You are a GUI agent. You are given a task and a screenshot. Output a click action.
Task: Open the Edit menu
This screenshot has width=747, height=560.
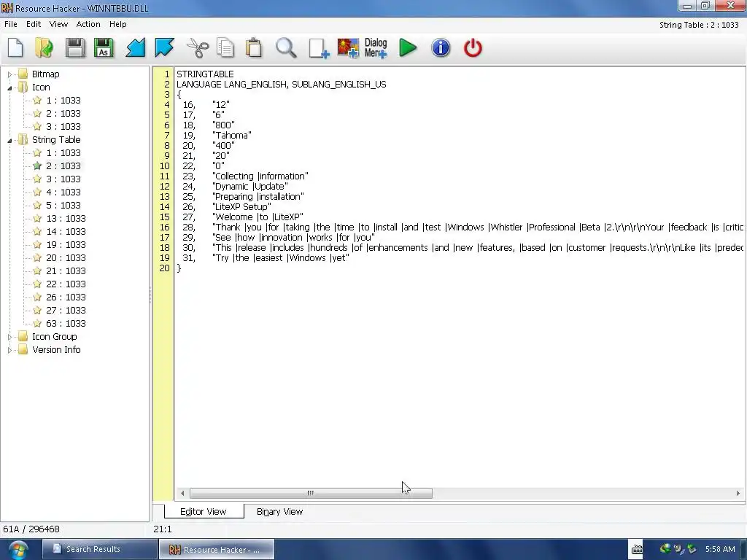point(34,24)
